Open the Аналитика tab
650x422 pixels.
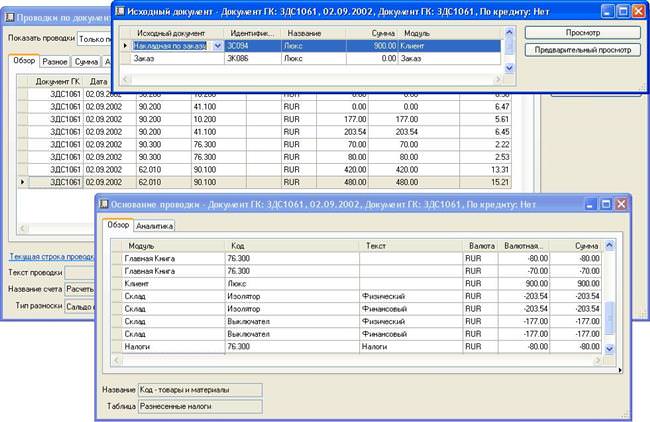pyautogui.click(x=154, y=226)
